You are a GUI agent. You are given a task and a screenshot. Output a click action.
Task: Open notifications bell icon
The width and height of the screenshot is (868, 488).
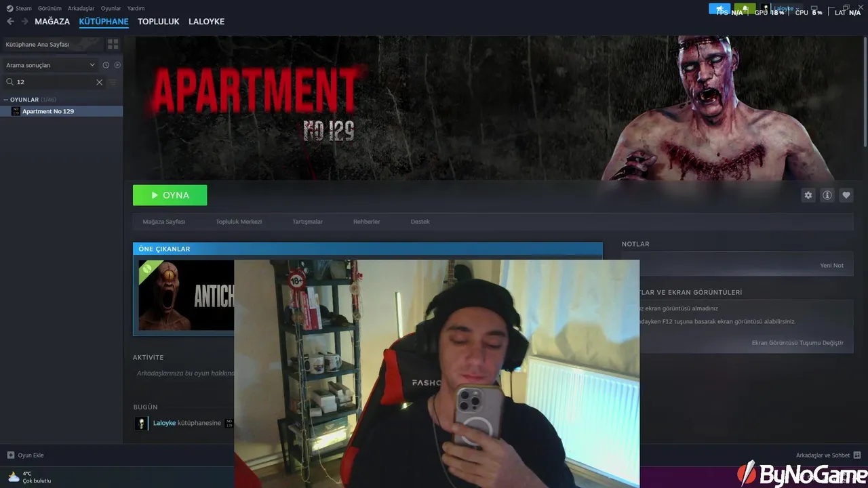[x=745, y=9]
